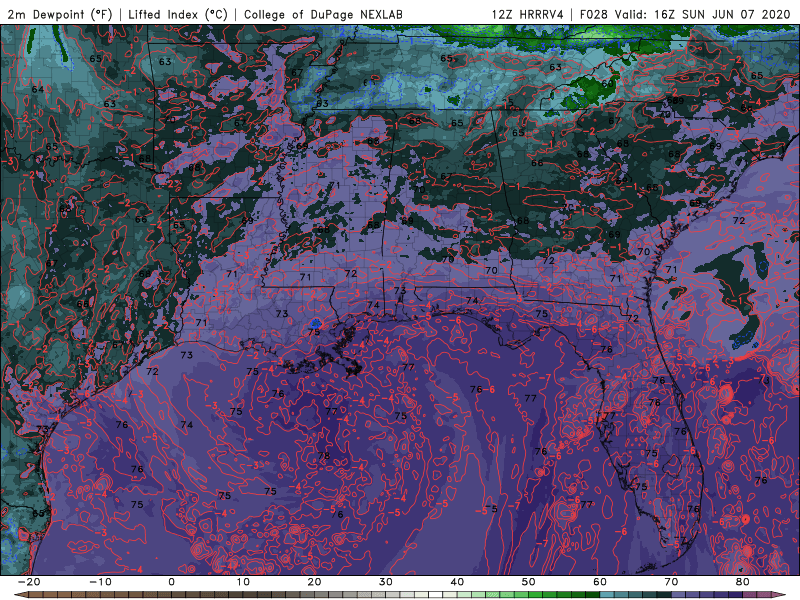Image resolution: width=800 pixels, height=600 pixels.
Task: Click the 10 tick label on the color scale
Action: click(243, 582)
